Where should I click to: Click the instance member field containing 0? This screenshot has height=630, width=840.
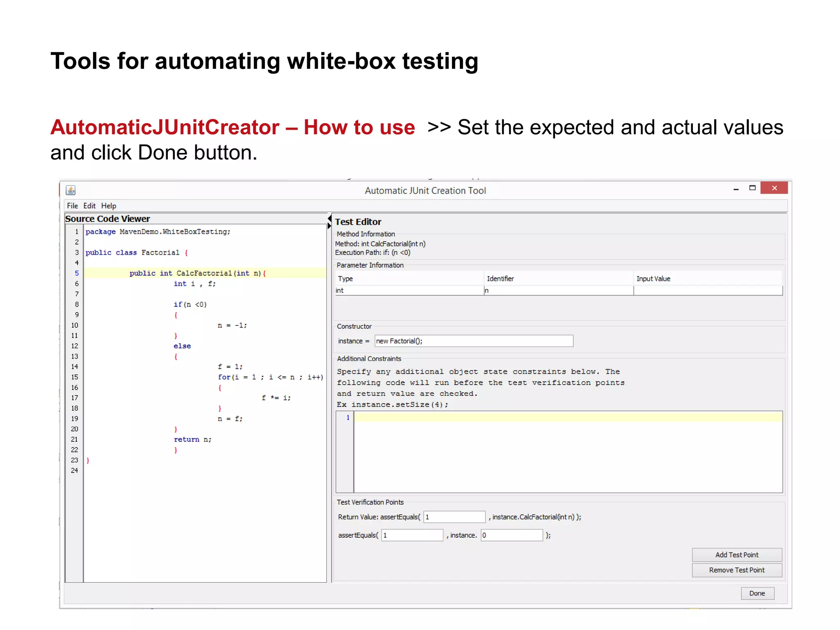512,535
